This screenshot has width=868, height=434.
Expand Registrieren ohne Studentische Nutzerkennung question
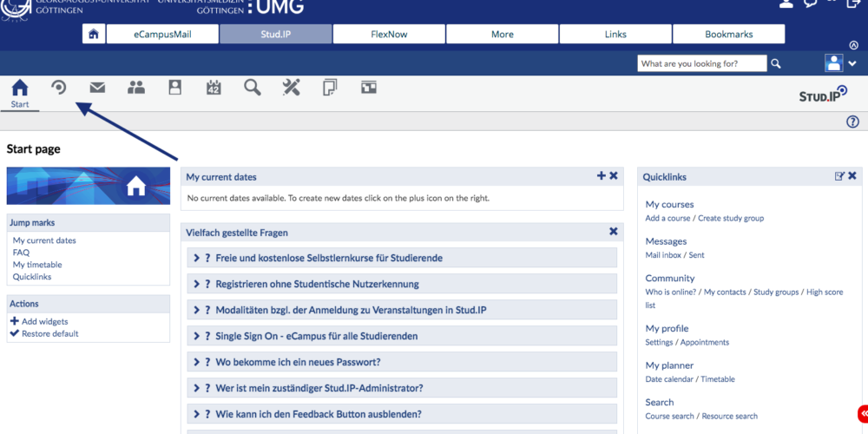(x=402, y=284)
